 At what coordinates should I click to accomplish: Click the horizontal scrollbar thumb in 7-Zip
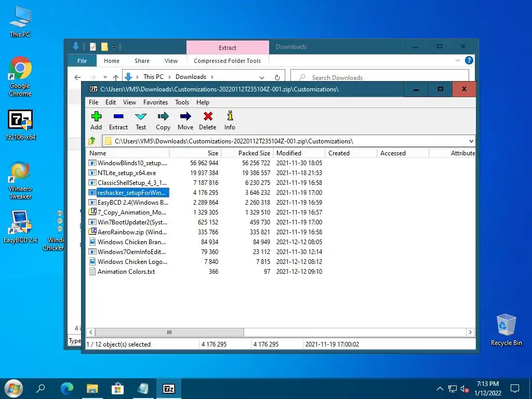[169, 332]
